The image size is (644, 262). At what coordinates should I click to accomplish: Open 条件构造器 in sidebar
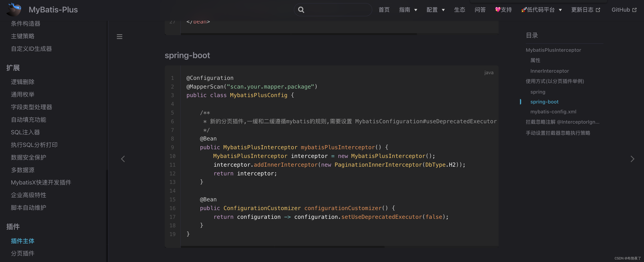point(25,23)
